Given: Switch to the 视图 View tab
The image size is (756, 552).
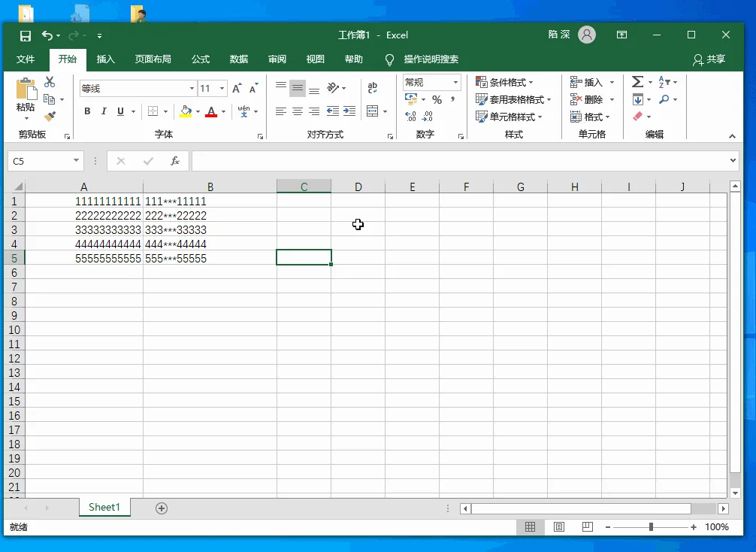Looking at the screenshot, I should pyautogui.click(x=315, y=59).
